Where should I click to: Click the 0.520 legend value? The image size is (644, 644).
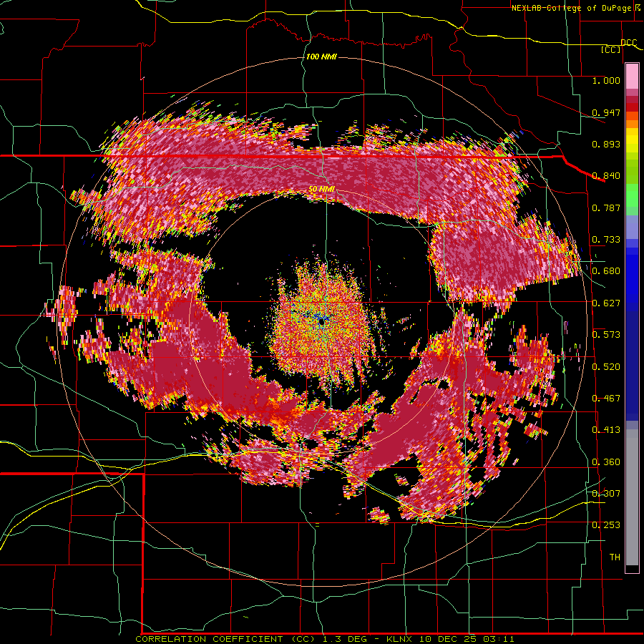(606, 367)
